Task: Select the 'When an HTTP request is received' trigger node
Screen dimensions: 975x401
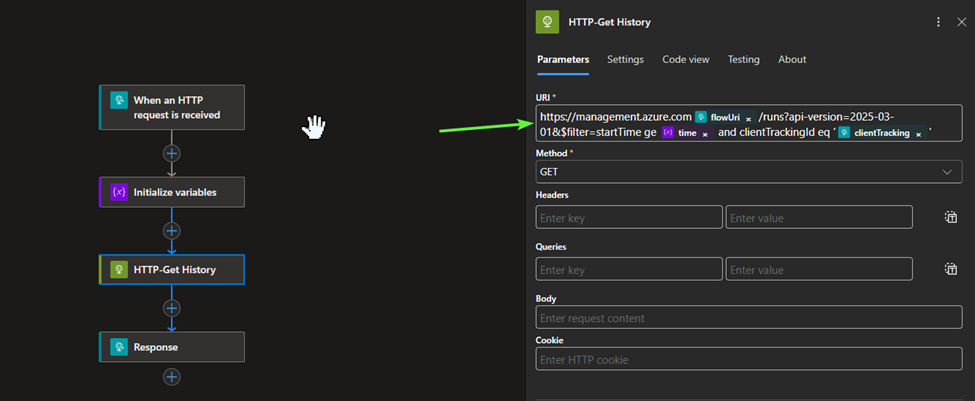Action: click(x=172, y=108)
